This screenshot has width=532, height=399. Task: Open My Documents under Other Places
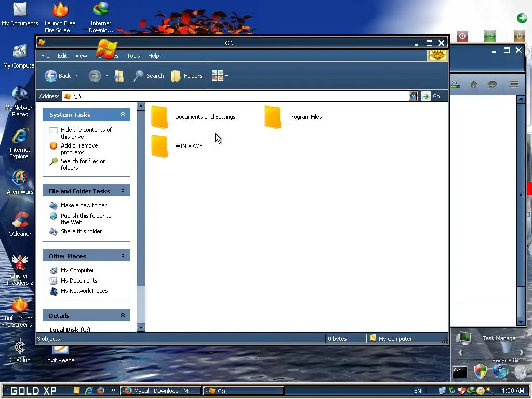(x=74, y=281)
